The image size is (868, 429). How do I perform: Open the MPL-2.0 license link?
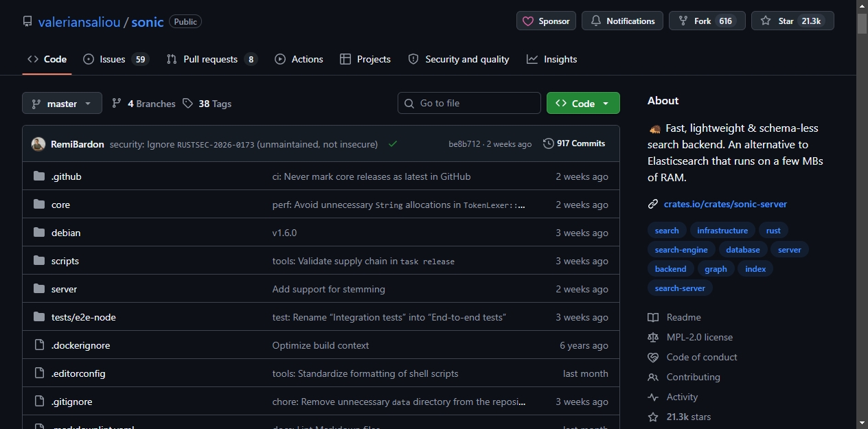690,337
